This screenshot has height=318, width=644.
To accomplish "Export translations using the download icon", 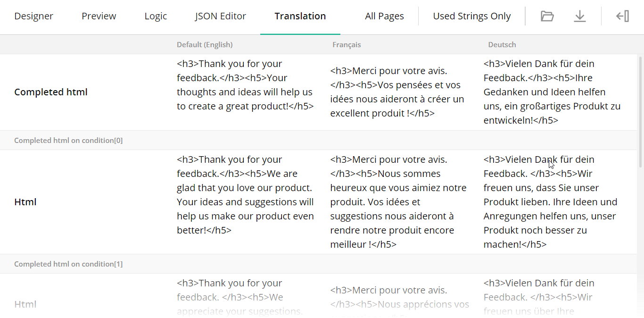I will [580, 16].
